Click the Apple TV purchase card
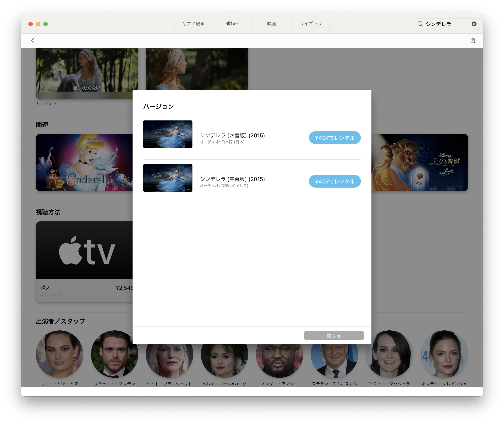Image resolution: width=504 pixels, height=424 pixels. pyautogui.click(x=84, y=250)
